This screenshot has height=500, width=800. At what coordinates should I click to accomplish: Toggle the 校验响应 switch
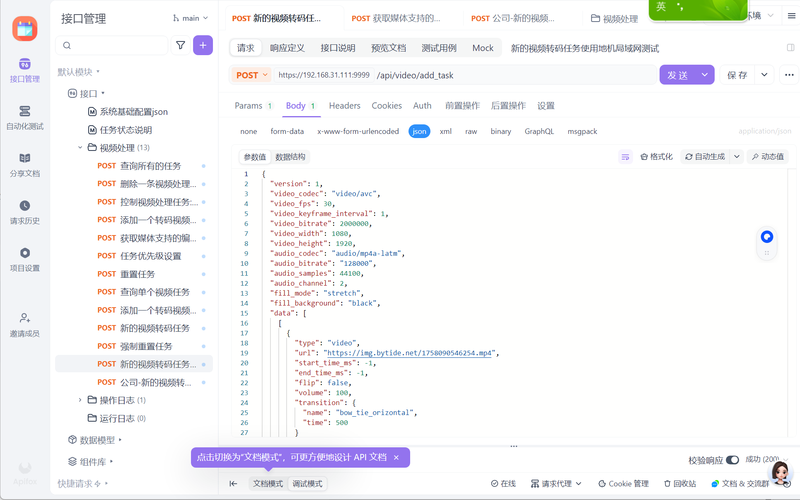(732, 460)
